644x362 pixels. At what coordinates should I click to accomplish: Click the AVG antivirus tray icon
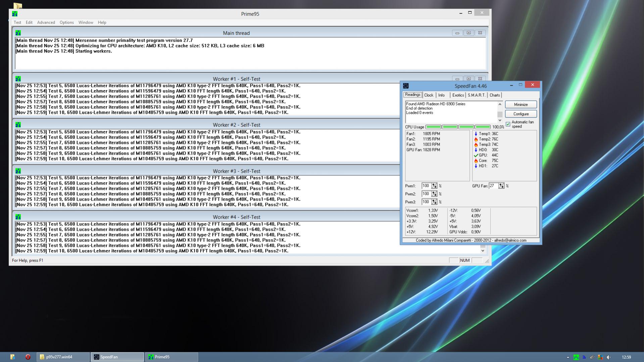600,357
